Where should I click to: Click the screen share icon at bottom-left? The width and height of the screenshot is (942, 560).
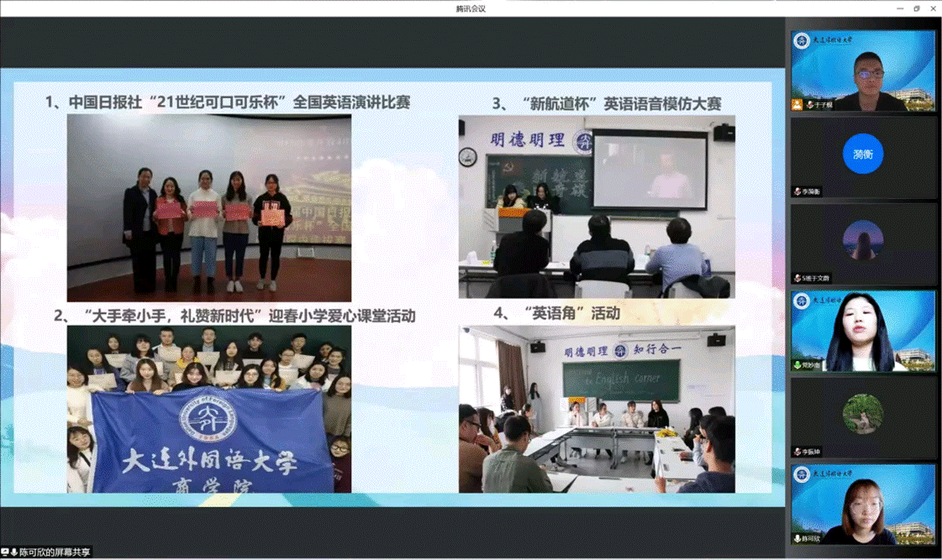coord(5,552)
